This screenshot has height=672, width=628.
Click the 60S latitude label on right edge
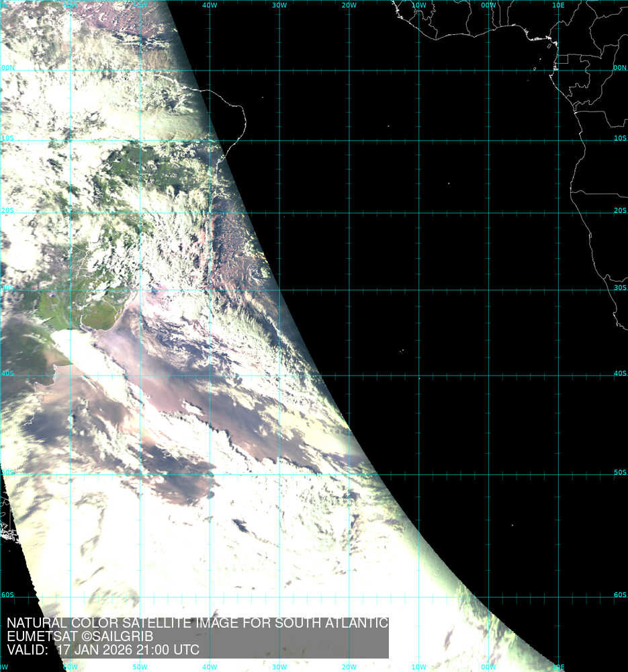coord(620,595)
